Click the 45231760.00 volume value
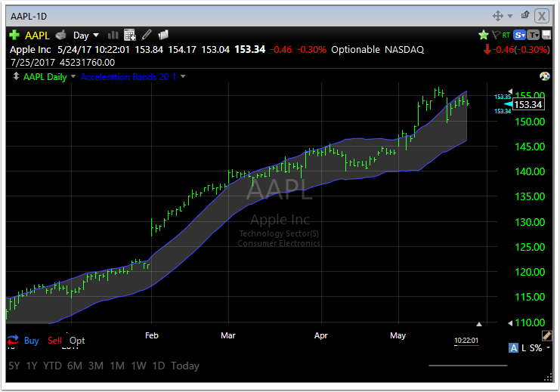The width and height of the screenshot is (560, 392). coord(87,63)
